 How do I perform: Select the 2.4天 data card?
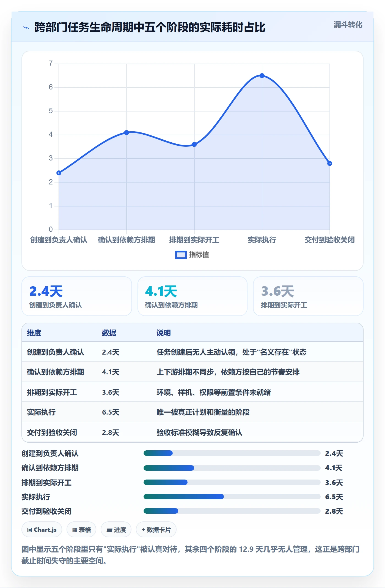click(x=77, y=296)
